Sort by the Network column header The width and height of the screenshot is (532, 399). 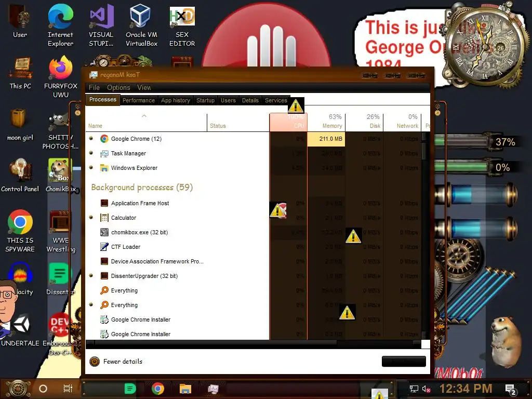[403, 123]
